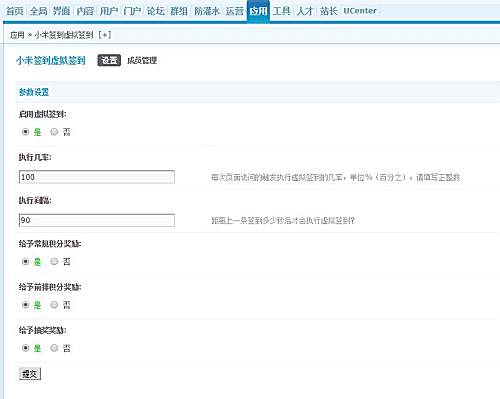Select the active 应用 tab
The width and height of the screenshot is (500, 399).
pyautogui.click(x=258, y=11)
